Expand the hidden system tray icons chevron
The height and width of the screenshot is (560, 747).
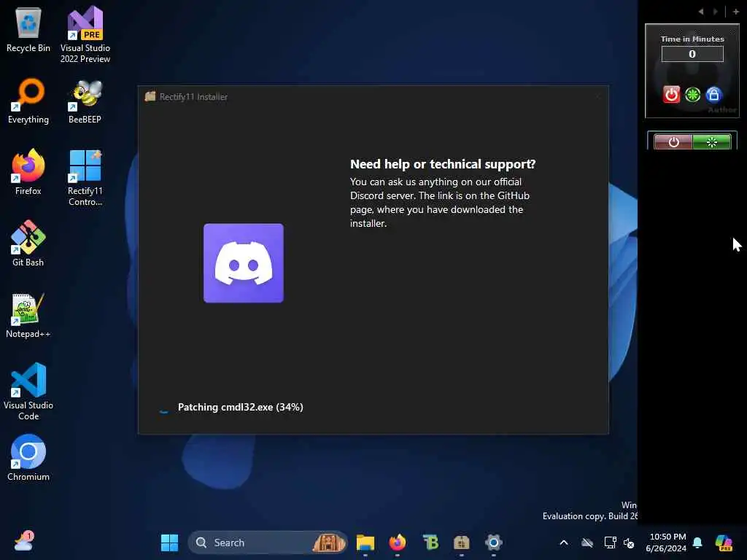tap(564, 542)
